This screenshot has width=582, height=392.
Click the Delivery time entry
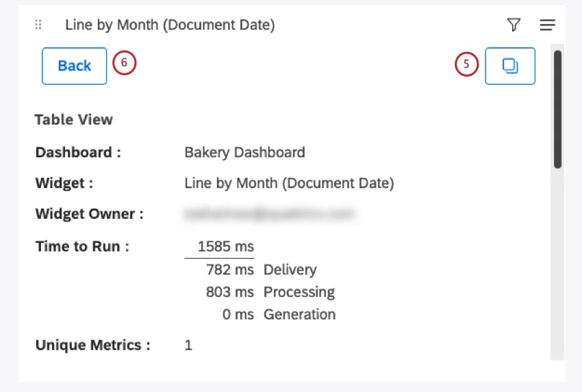[260, 270]
